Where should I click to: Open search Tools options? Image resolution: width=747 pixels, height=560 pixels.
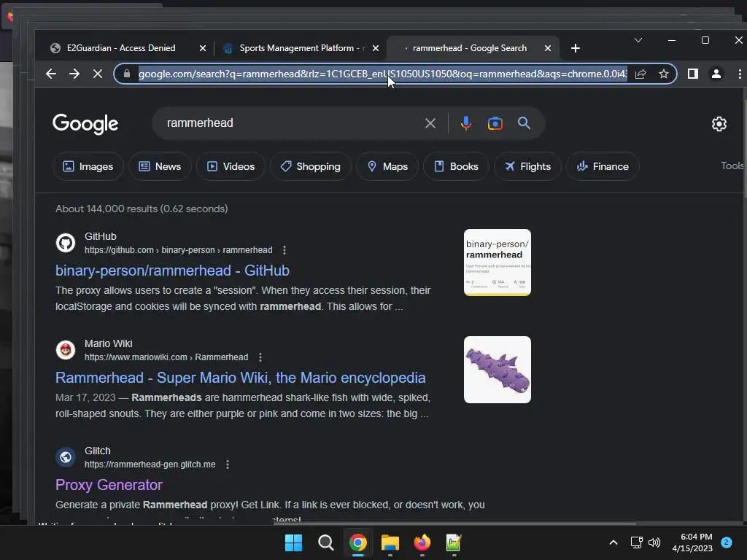coord(732,166)
